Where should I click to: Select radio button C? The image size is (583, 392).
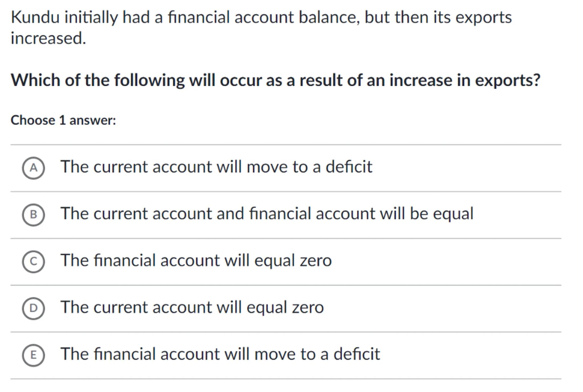(33, 261)
